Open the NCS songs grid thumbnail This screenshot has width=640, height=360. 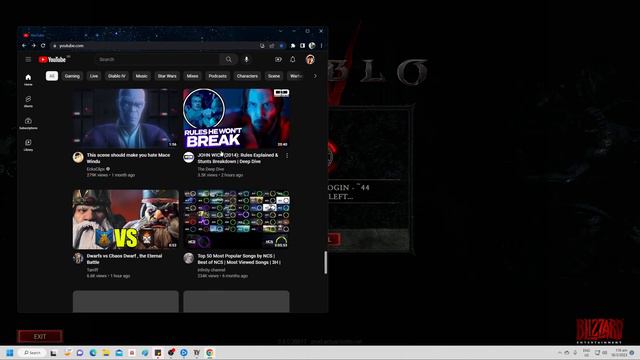236,219
